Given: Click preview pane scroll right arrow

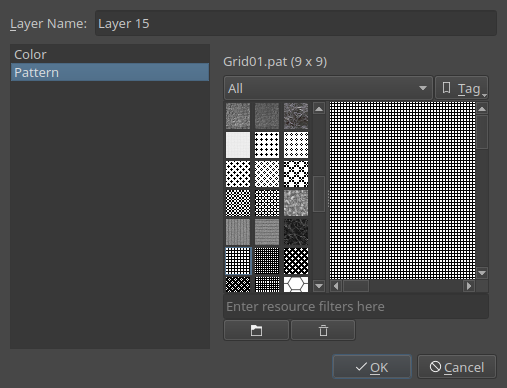Looking at the screenshot, I should pyautogui.click(x=469, y=286).
